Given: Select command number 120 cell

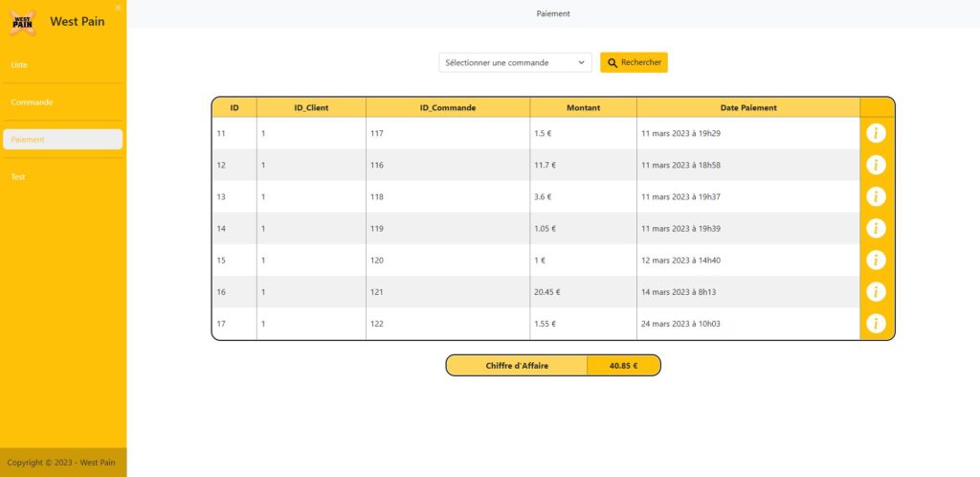Looking at the screenshot, I should point(448,261).
